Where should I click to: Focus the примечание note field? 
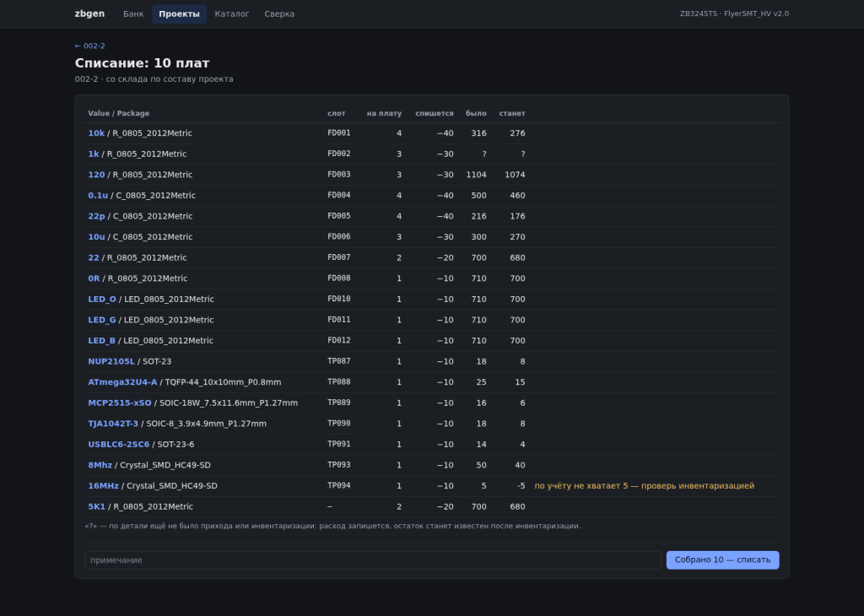pos(373,559)
